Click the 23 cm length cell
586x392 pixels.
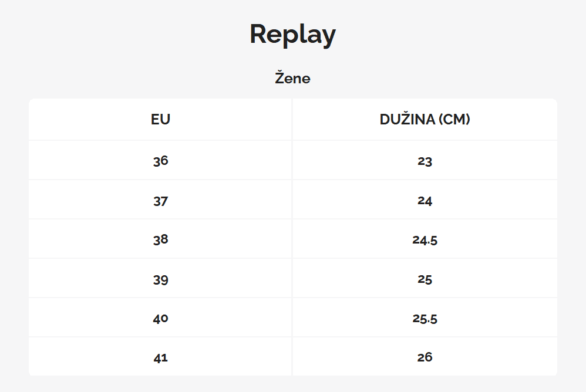[425, 161]
